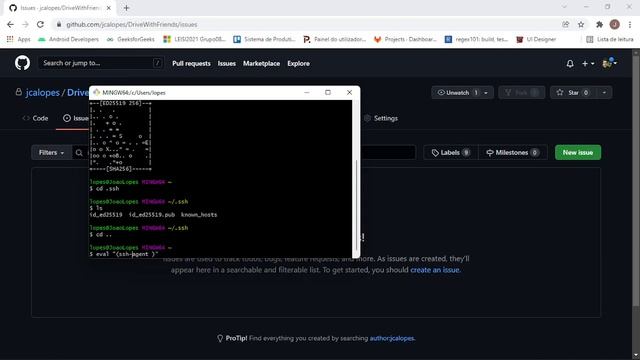The width and height of the screenshot is (640, 360).
Task: Open the Chrome extensions puzzle icon
Action: pyautogui.click(x=599, y=24)
